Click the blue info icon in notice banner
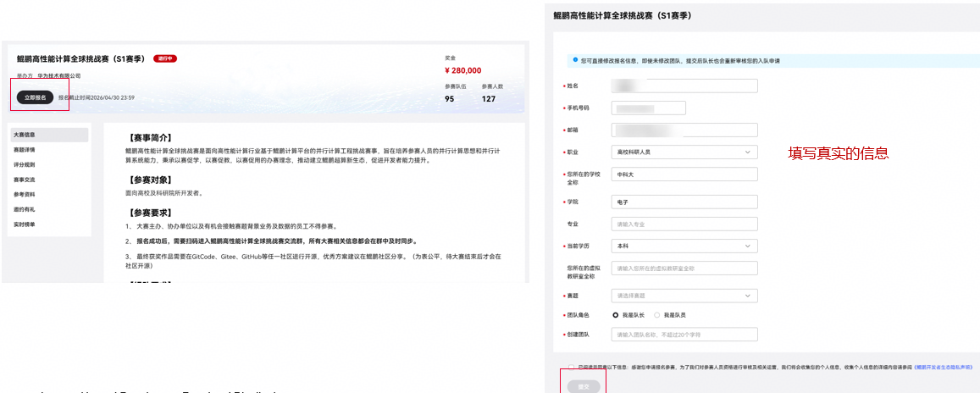 pyautogui.click(x=575, y=61)
